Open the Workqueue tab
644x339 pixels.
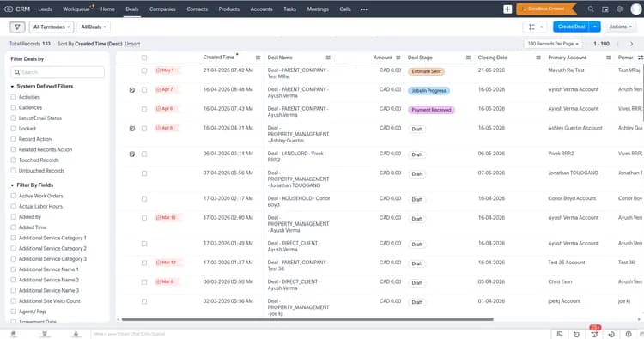point(77,9)
